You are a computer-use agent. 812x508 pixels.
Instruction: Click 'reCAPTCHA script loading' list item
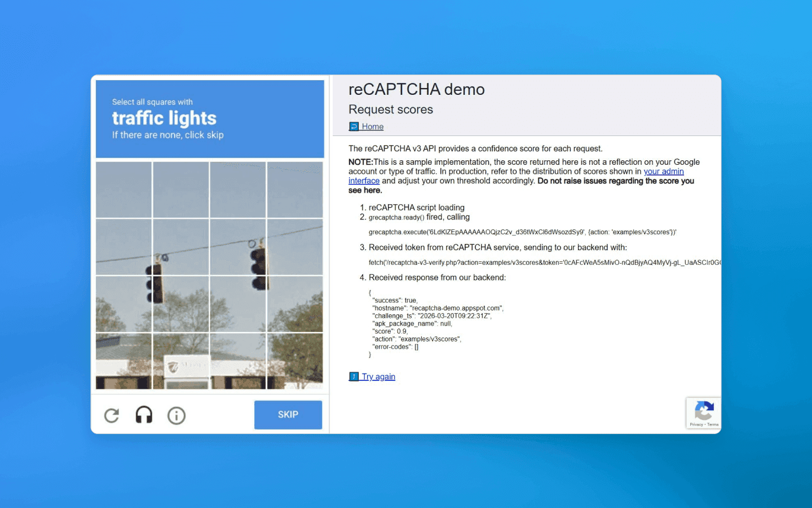click(417, 207)
